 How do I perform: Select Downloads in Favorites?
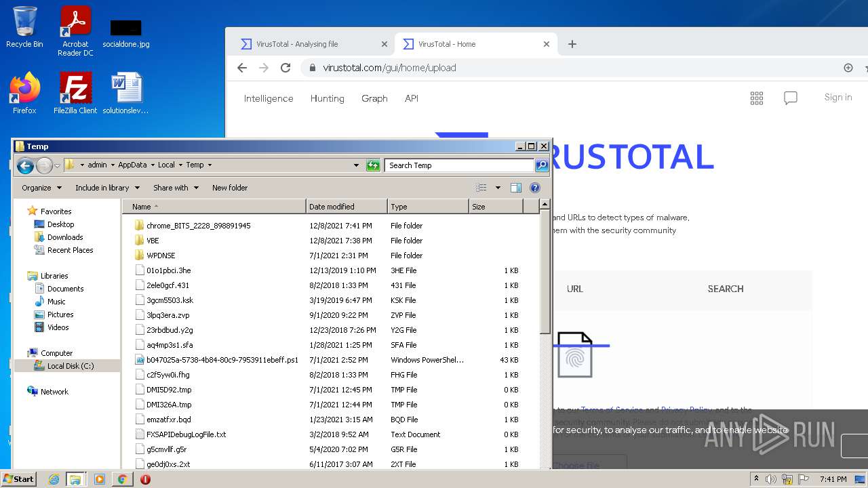[x=65, y=237]
